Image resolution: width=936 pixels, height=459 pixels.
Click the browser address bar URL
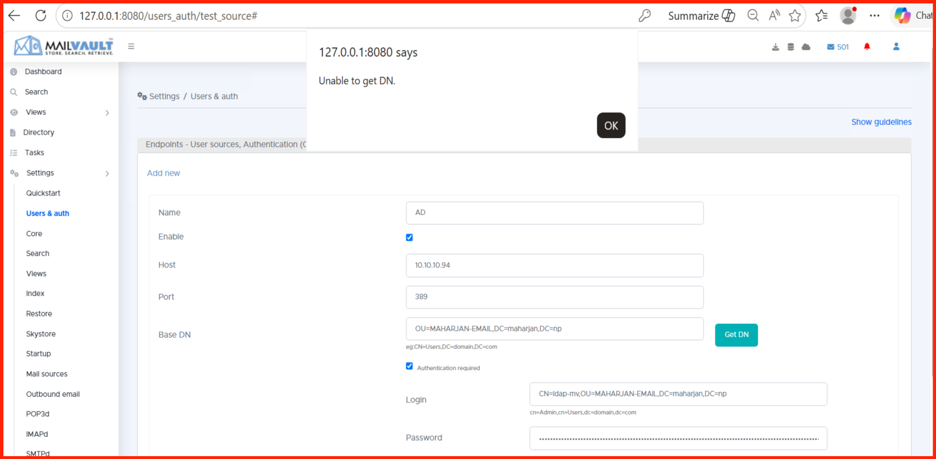pyautogui.click(x=168, y=16)
